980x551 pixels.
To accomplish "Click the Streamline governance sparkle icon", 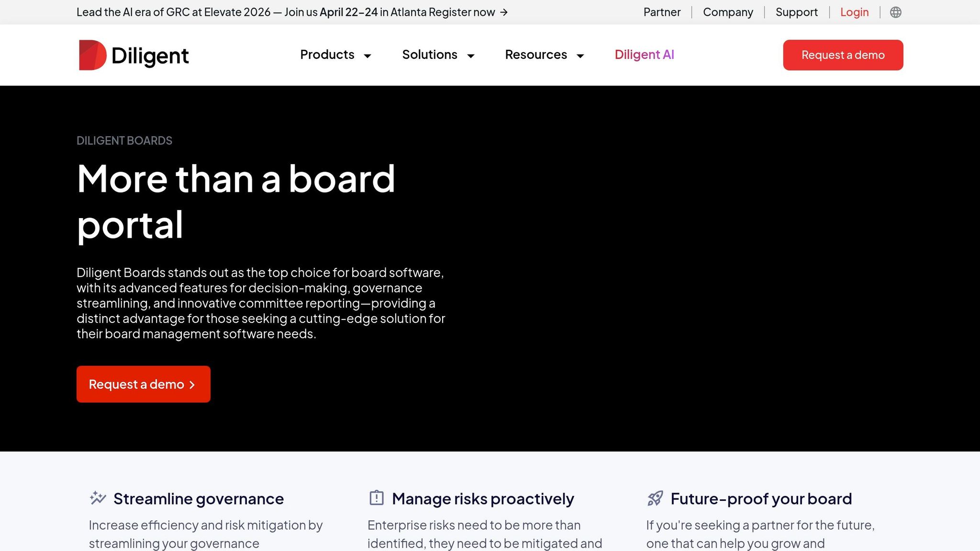I will point(97,498).
